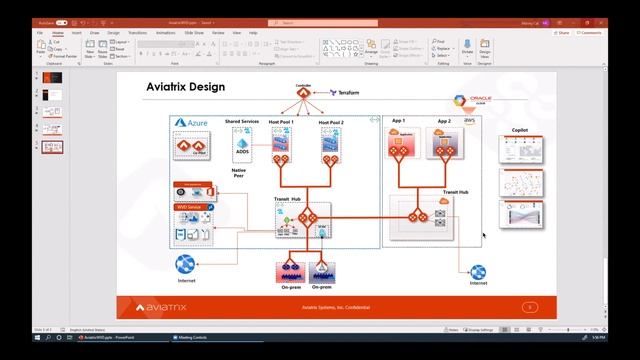Click the font color icon
640x360 pixels.
(x=210, y=53)
